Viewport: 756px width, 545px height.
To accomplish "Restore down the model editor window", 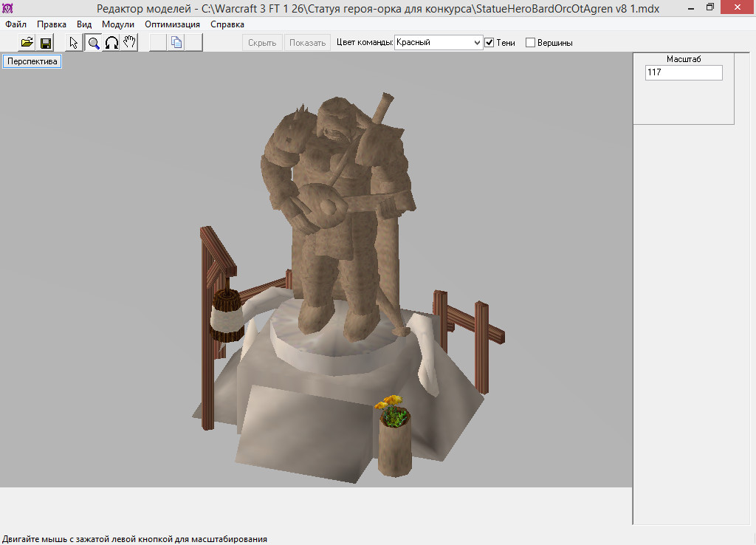I will (709, 7).
